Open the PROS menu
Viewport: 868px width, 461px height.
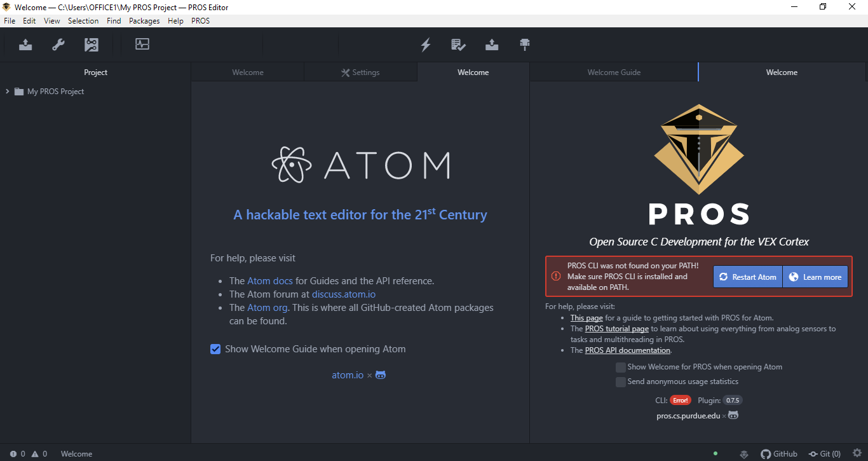pyautogui.click(x=200, y=21)
